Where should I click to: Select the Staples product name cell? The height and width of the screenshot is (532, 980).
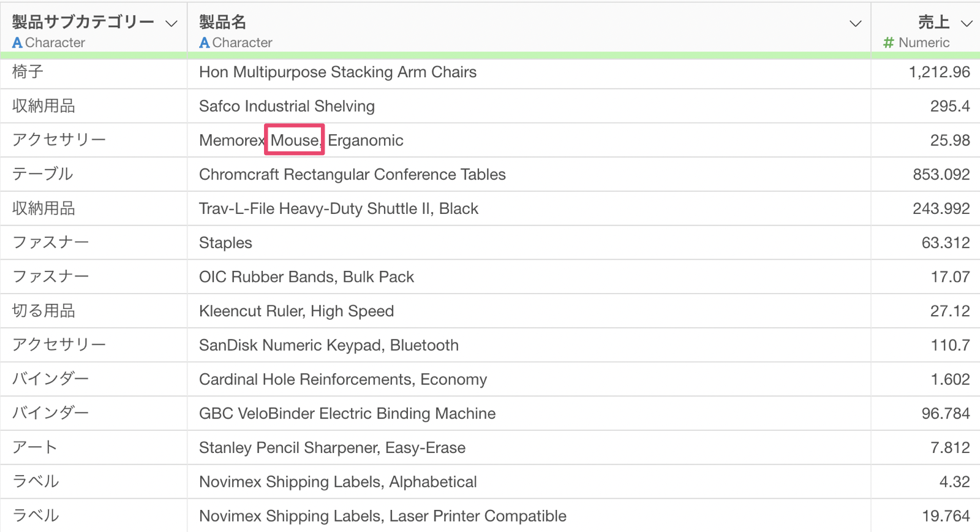(x=225, y=243)
